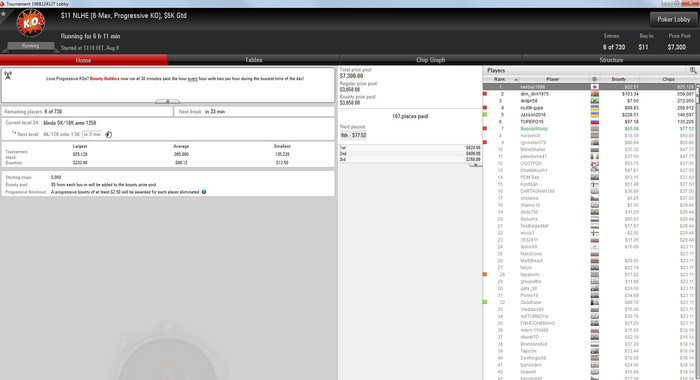Click largest stack value 825,128

point(80,155)
